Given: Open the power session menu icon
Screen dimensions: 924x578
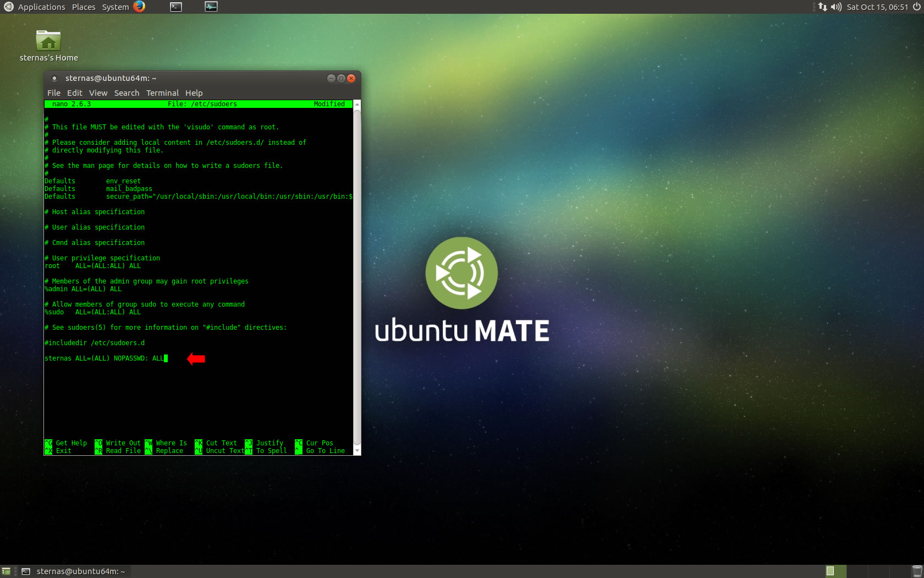Looking at the screenshot, I should click(916, 7).
